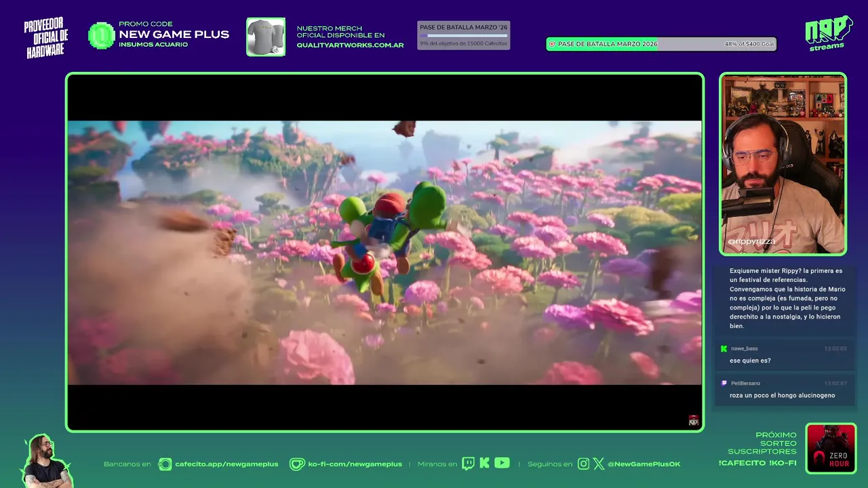This screenshot has height=488, width=868.
Task: Click the 13:02:07 chat timestamp
Action: (x=835, y=383)
